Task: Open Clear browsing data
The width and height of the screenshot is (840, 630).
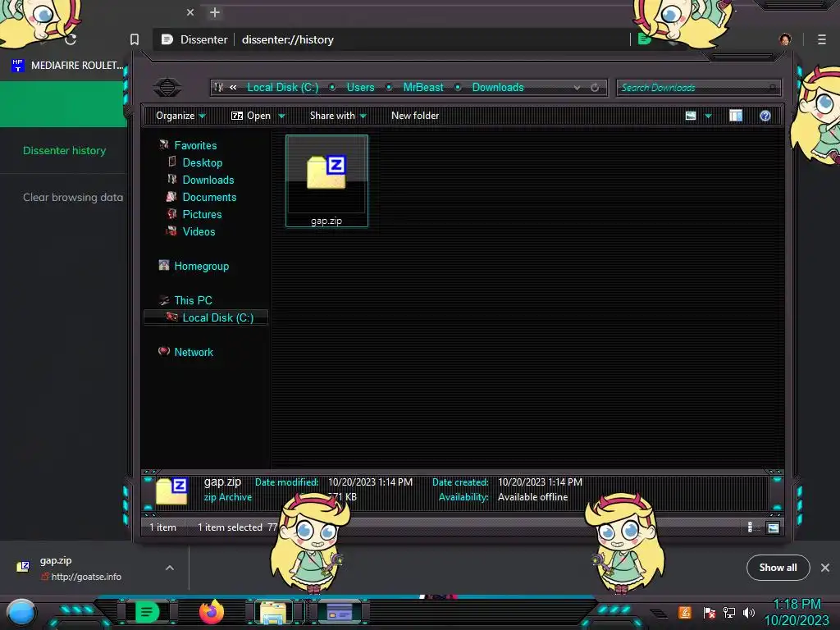Action: pos(73,197)
